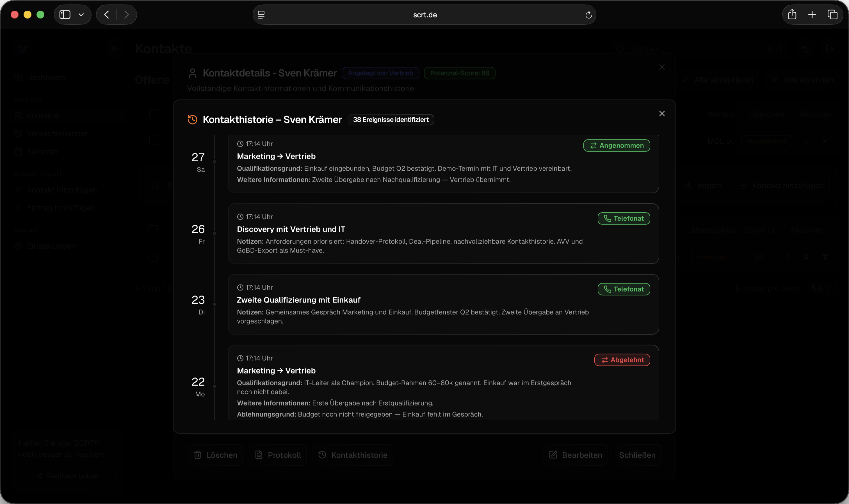Click timeline marker for day 23
The height and width of the screenshot is (504, 849).
point(214,304)
